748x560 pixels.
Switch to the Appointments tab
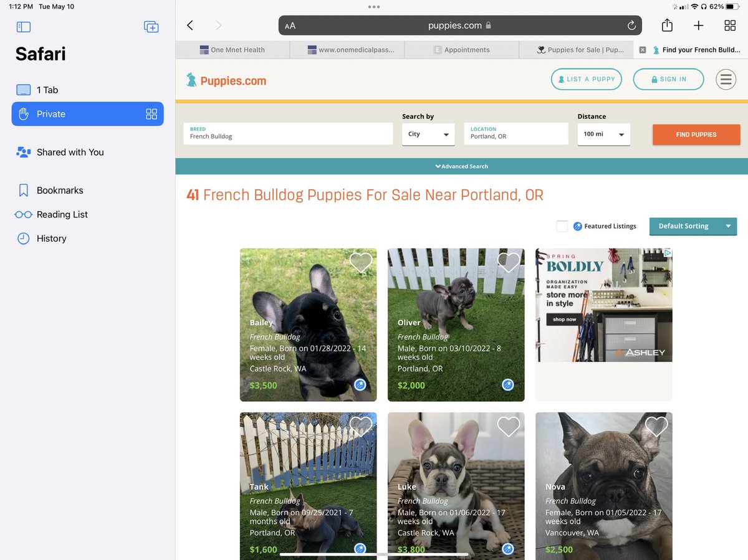click(462, 50)
